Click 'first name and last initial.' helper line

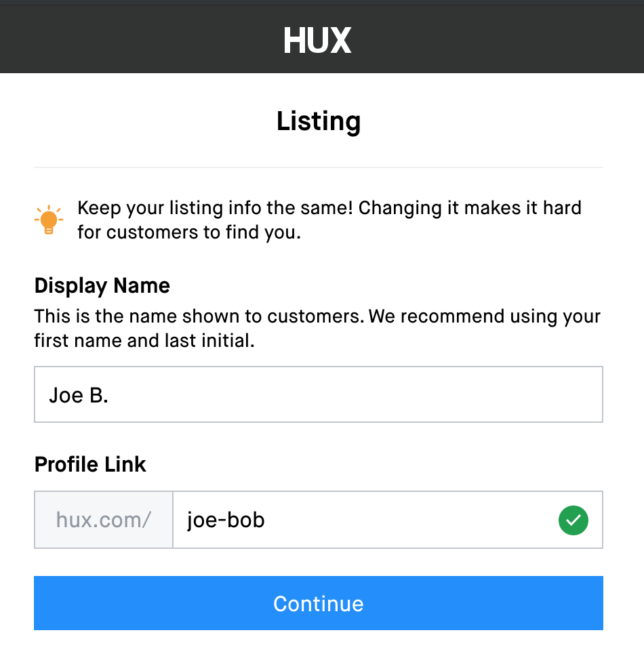144,341
